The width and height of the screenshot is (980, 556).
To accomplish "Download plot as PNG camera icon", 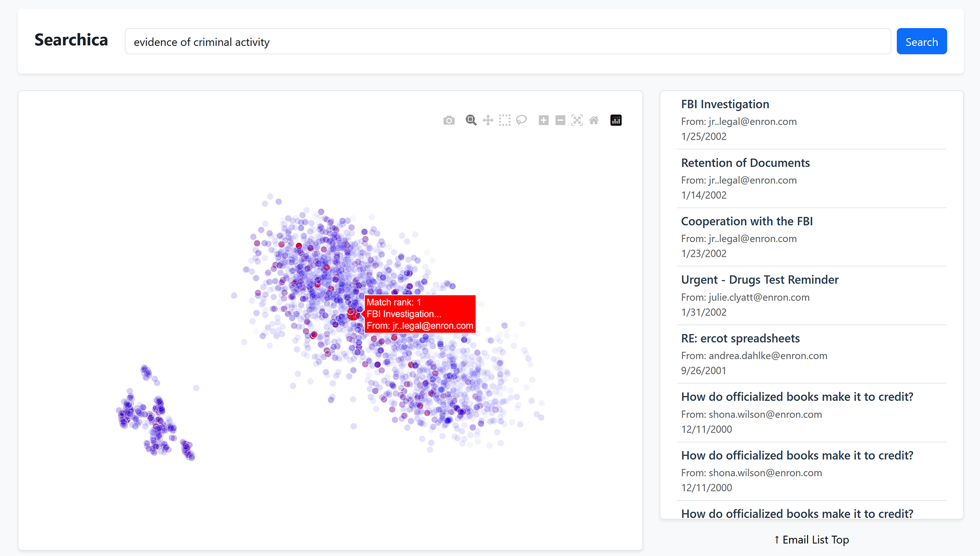I will click(x=449, y=120).
